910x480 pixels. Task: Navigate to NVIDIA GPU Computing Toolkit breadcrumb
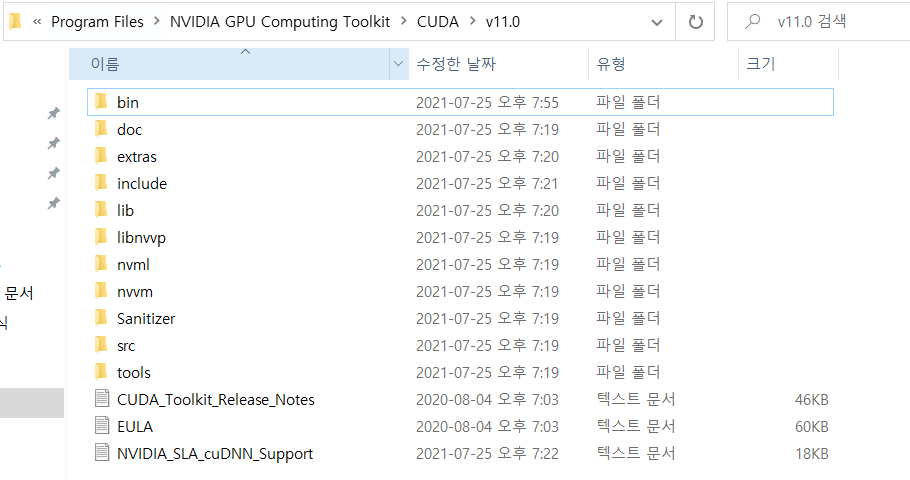click(x=280, y=22)
